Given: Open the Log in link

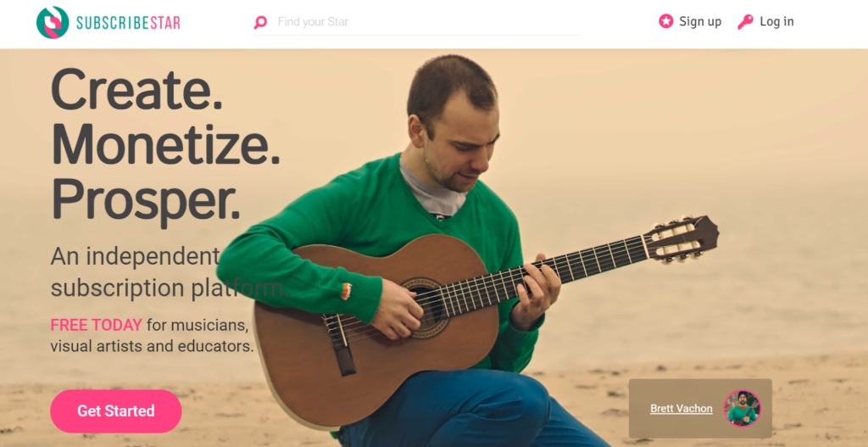Looking at the screenshot, I should (776, 21).
